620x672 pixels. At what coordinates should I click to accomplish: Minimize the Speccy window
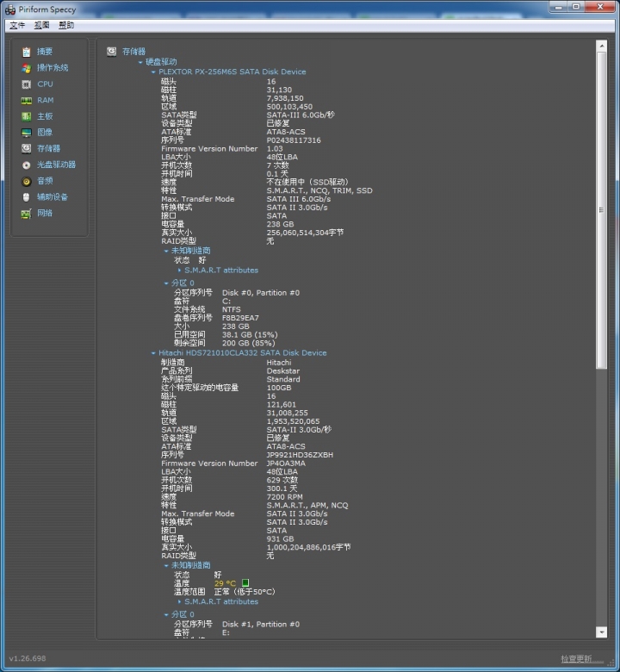click(x=558, y=7)
